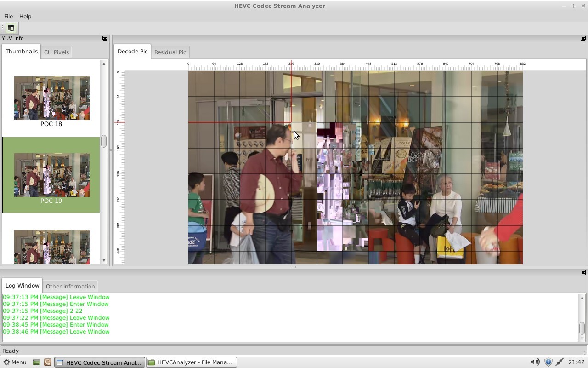
Task: Switch to HEVCAnalyzer File Manager taskbar item
Action: click(x=192, y=362)
